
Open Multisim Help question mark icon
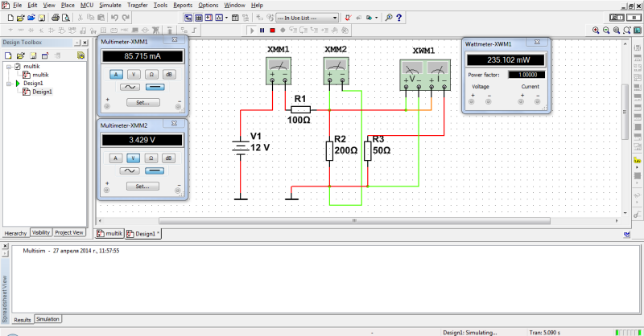(x=398, y=18)
